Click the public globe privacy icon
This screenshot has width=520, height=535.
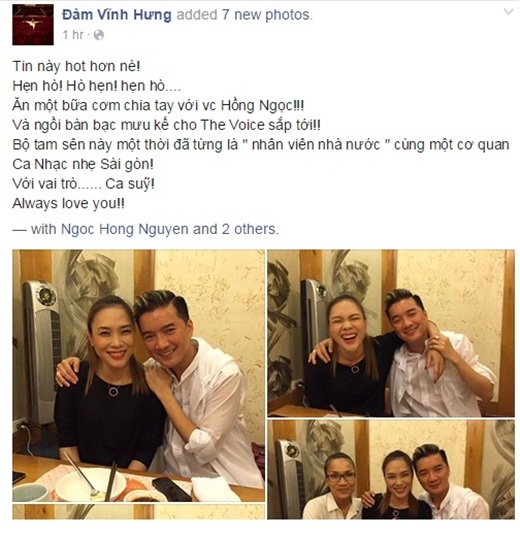(99, 35)
